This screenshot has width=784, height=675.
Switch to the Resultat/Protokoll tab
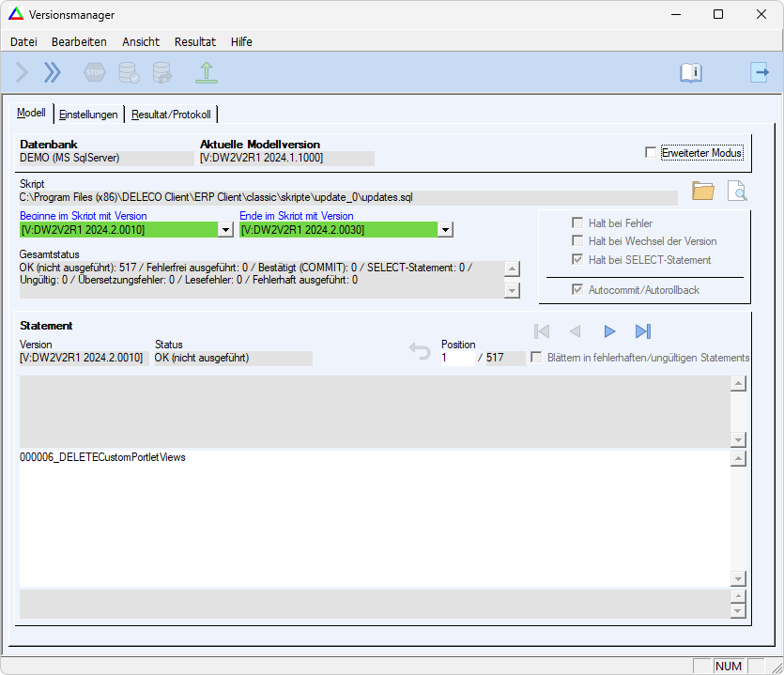coord(171,115)
